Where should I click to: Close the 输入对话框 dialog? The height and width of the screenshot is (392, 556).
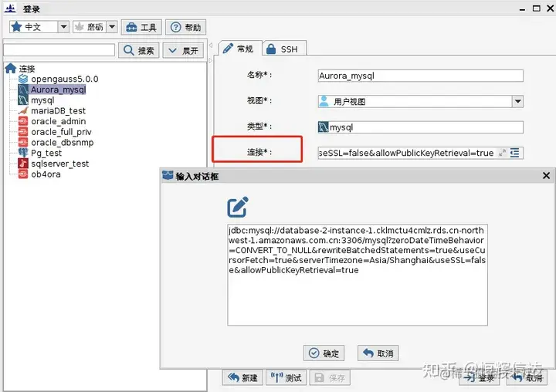tap(547, 175)
